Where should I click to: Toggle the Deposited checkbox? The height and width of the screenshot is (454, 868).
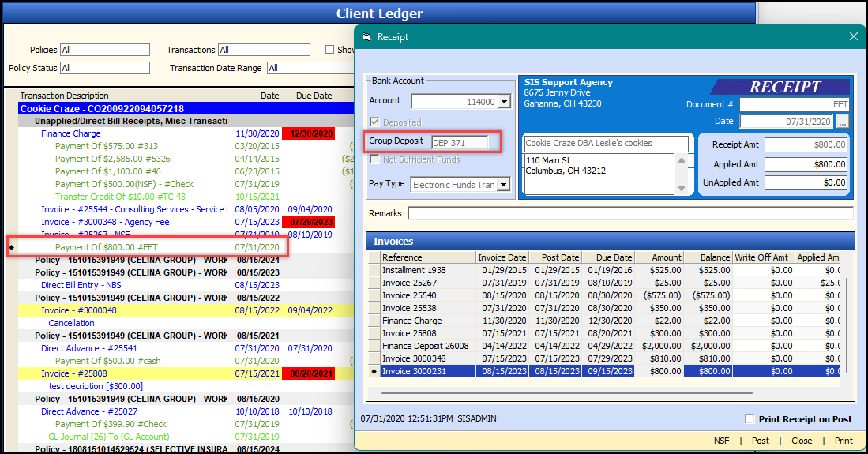[x=375, y=122]
